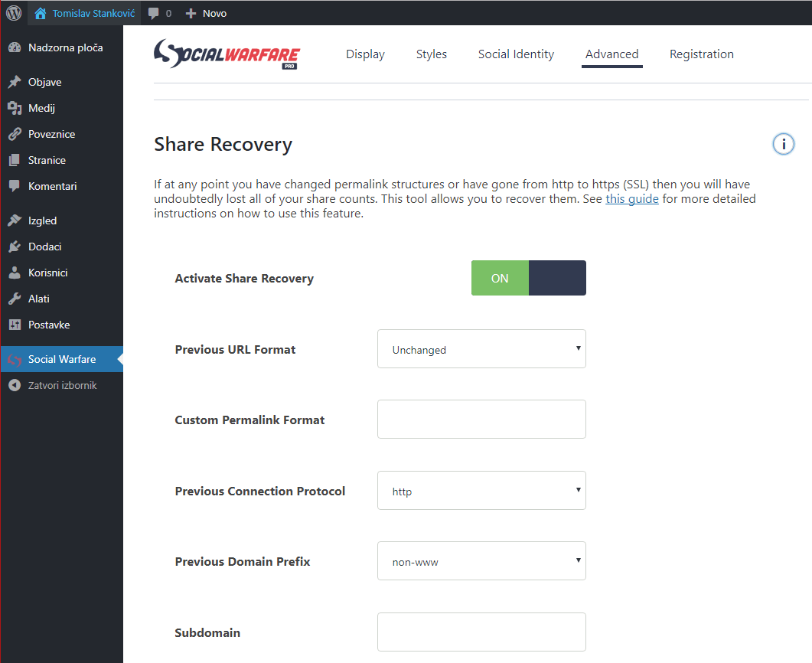This screenshot has width=812, height=663.
Task: Click the WordPress logo icon
Action: (14, 13)
